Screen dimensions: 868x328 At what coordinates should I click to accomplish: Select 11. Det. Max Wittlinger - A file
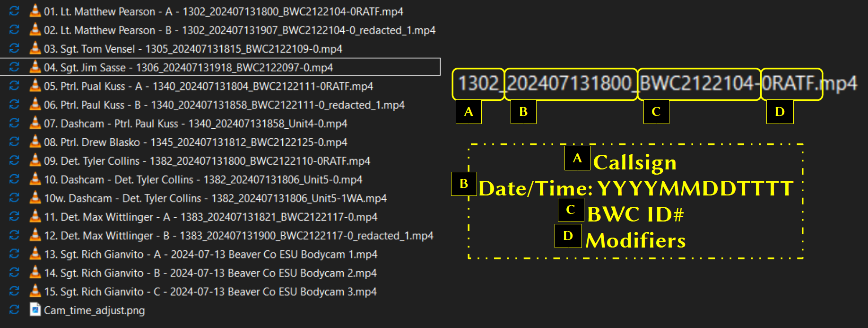click(x=210, y=217)
